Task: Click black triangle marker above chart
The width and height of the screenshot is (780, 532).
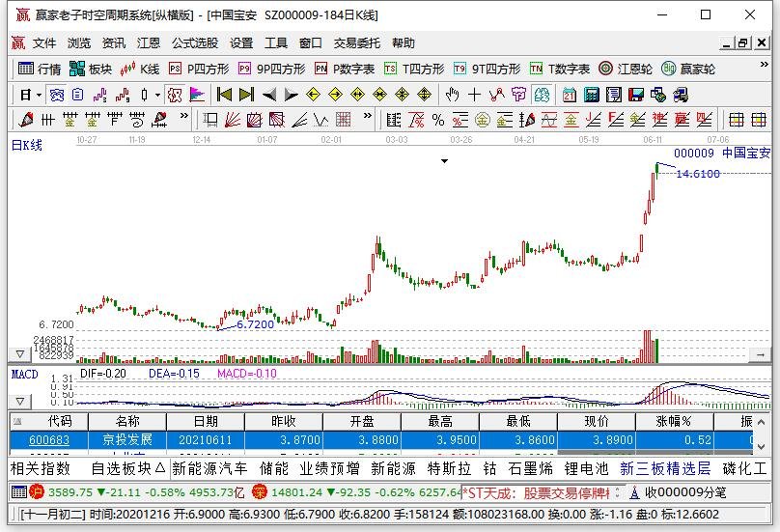Action: [x=444, y=160]
